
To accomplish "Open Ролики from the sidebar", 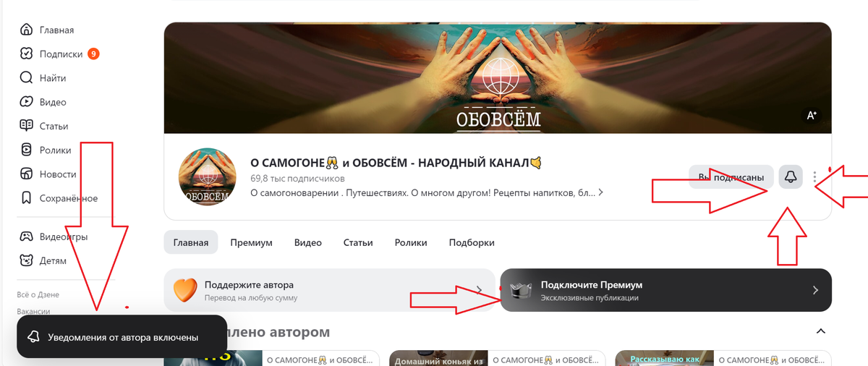I will coord(46,150).
